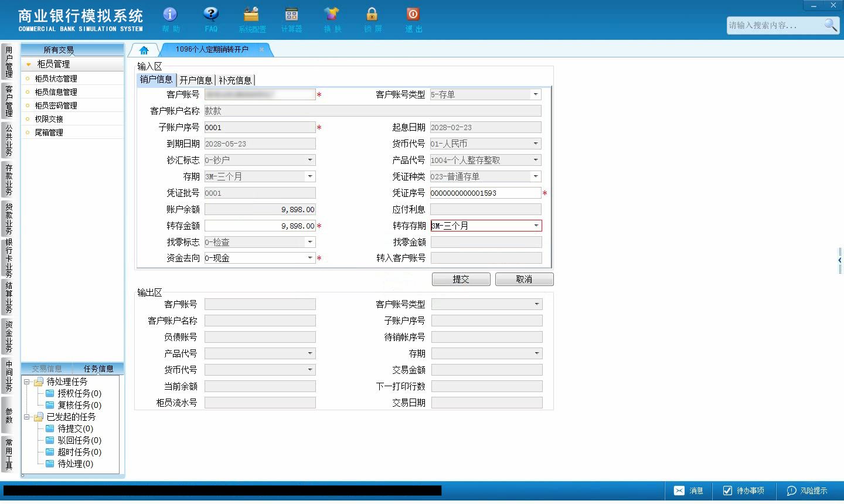The height and width of the screenshot is (504, 844).
Task: Open 柜员密码管理 menu item
Action: point(56,105)
